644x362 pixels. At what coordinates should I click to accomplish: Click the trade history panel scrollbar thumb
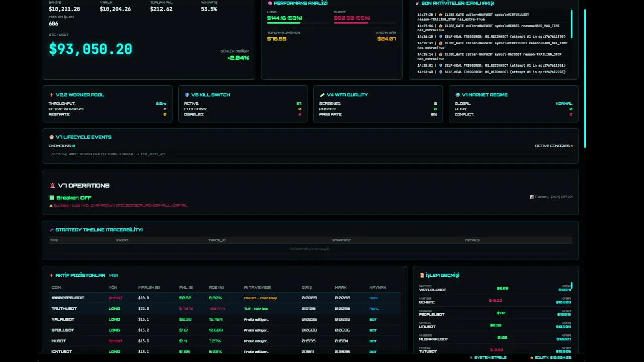pyautogui.click(x=571, y=286)
